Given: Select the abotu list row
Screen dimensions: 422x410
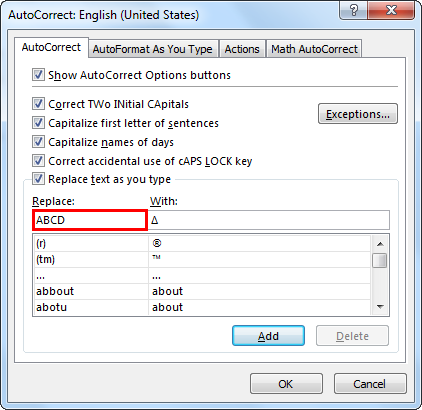Looking at the screenshot, I should pos(202,307).
